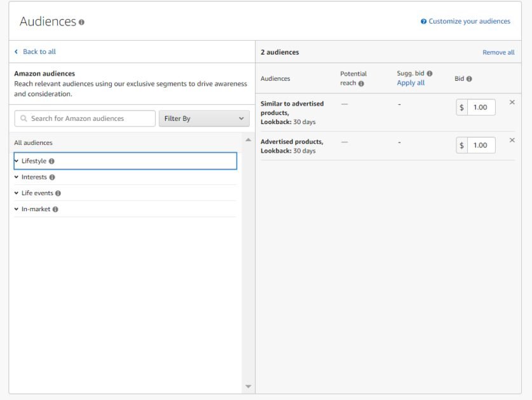
Task: Click the Interests info icon
Action: tap(52, 177)
